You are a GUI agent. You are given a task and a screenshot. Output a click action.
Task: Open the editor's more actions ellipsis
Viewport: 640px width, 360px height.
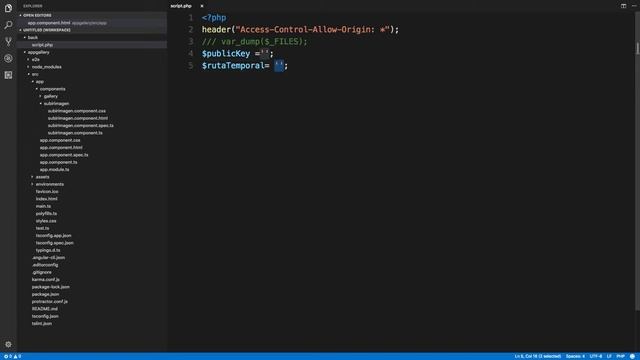click(x=634, y=6)
